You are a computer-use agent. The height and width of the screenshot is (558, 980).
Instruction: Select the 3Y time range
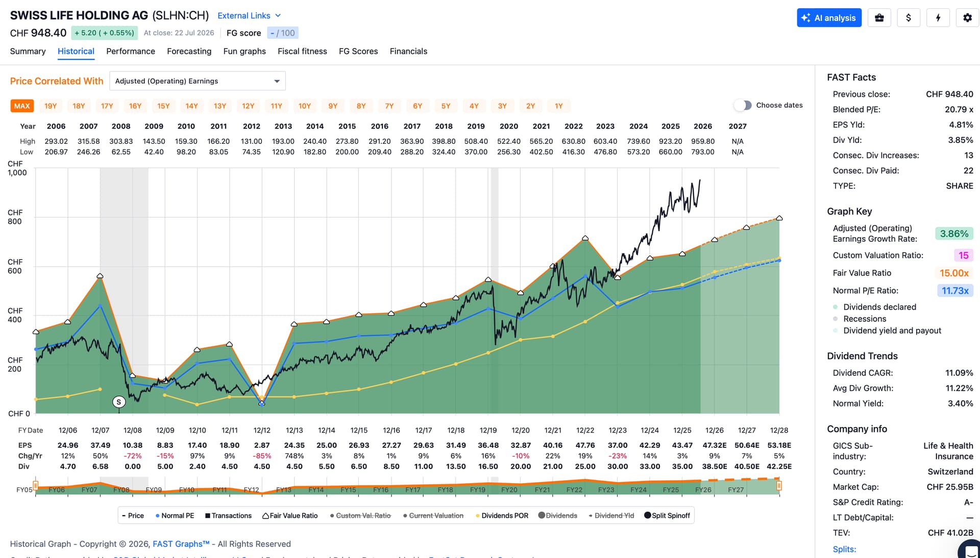point(502,106)
